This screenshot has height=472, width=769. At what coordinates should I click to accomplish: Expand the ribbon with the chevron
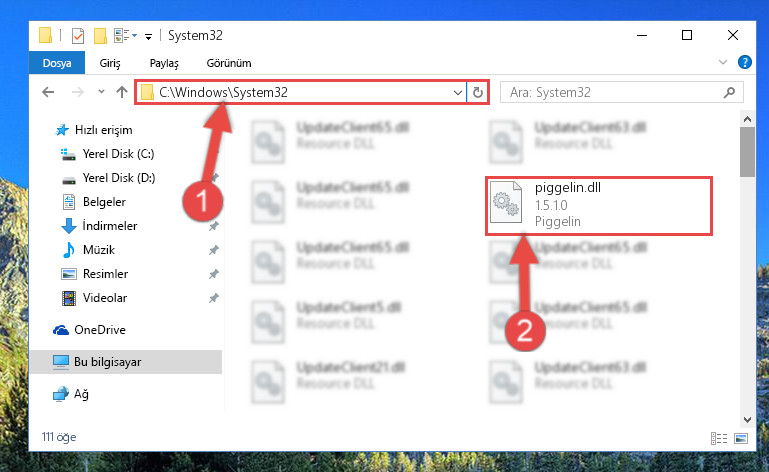click(722, 62)
